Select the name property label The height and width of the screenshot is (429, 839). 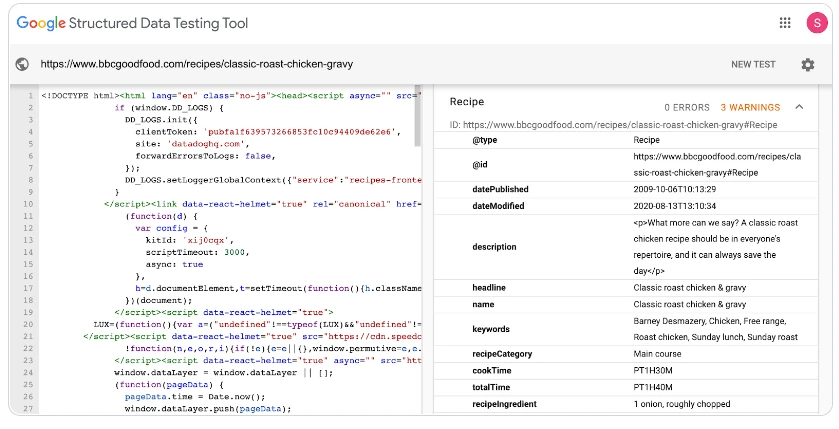coord(483,304)
